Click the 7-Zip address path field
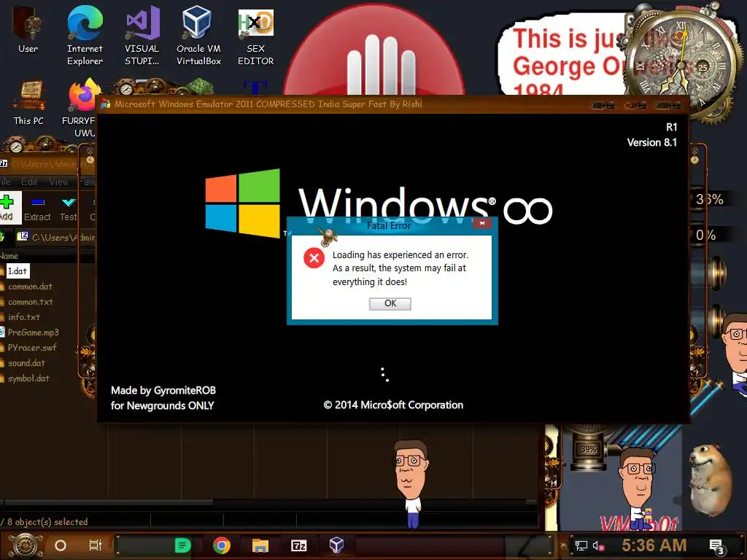747x560 pixels. pyautogui.click(x=56, y=237)
